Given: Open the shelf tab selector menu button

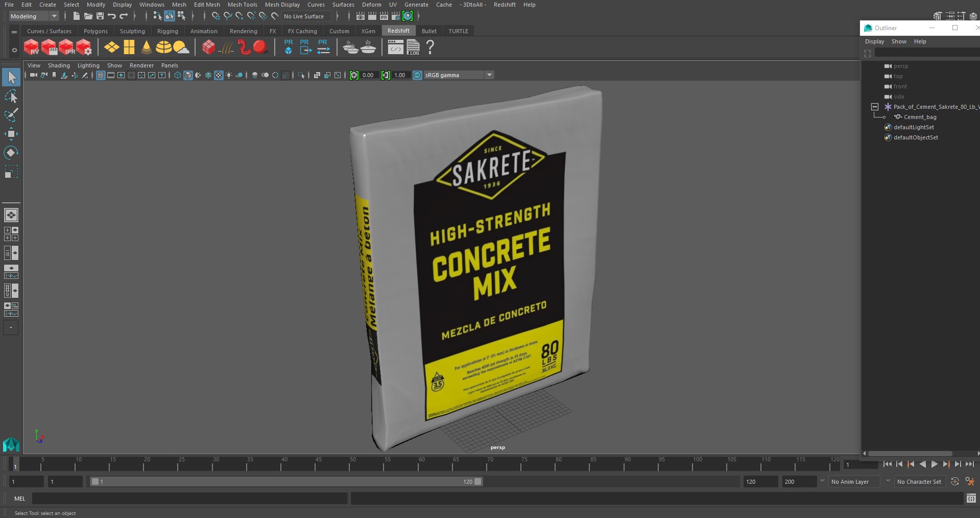Looking at the screenshot, I should pos(14,32).
